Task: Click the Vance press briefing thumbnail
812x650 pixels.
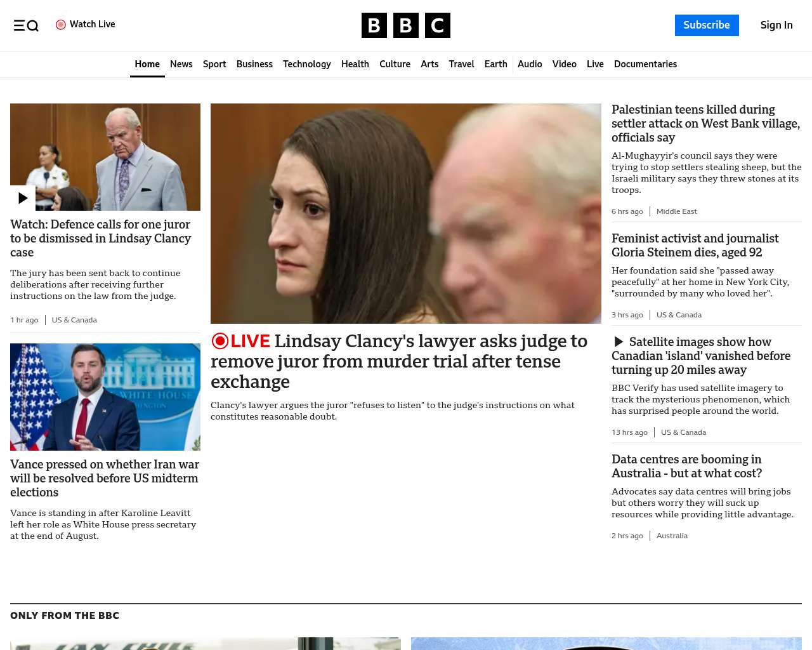Action: 105,397
